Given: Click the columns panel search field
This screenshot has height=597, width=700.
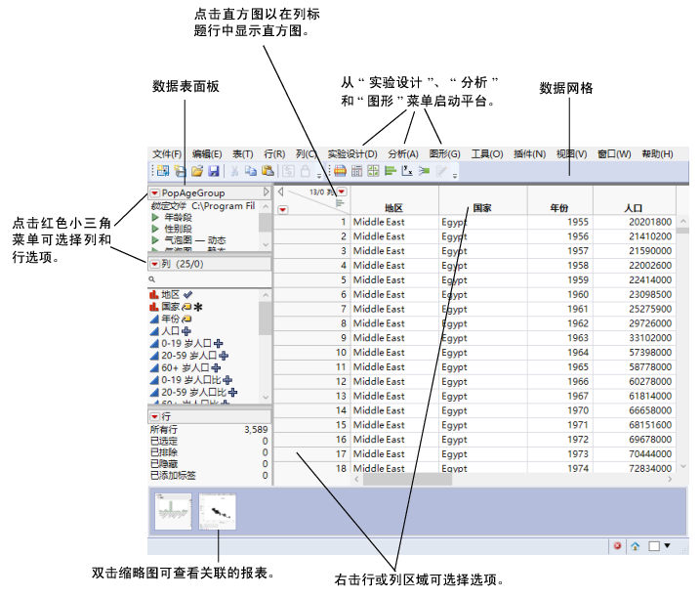Looking at the screenshot, I should 209,279.
